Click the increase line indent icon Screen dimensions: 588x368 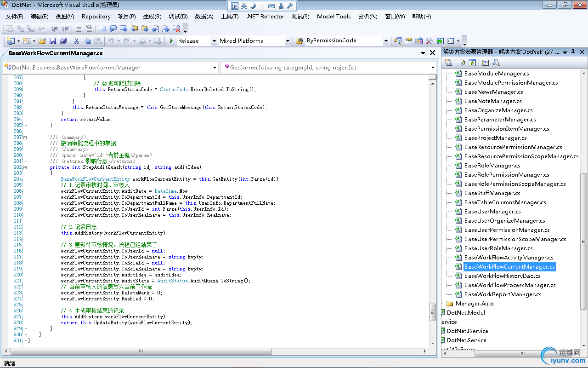click(x=65, y=29)
